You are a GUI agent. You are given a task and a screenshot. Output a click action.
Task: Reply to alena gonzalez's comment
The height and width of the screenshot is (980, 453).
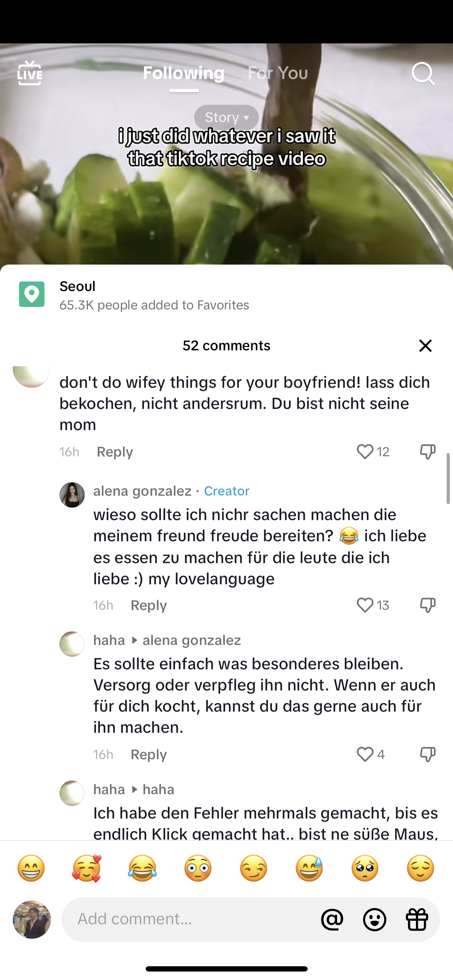pos(149,605)
